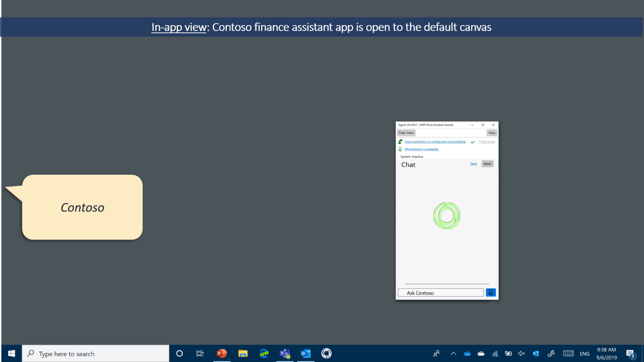Click the green voice activation status icon

click(401, 141)
